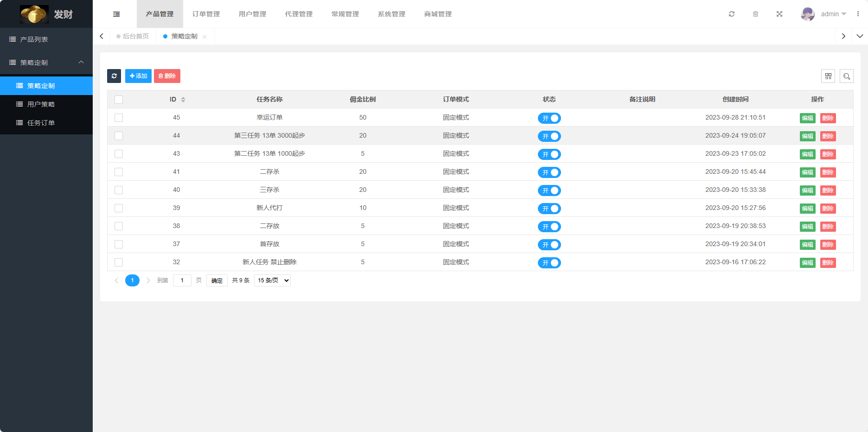This screenshot has width=868, height=432.
Task: Toggle status switch for 幸运订单
Action: point(549,118)
